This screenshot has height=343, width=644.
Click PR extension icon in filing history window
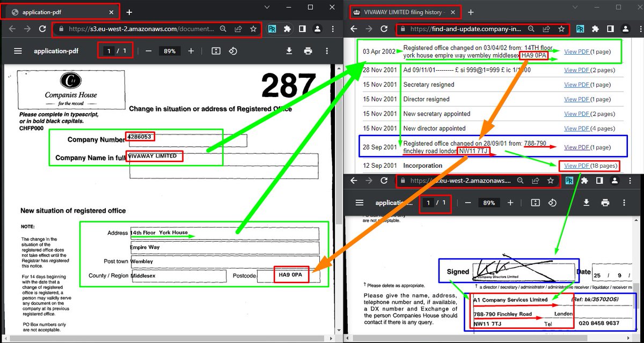581,29
